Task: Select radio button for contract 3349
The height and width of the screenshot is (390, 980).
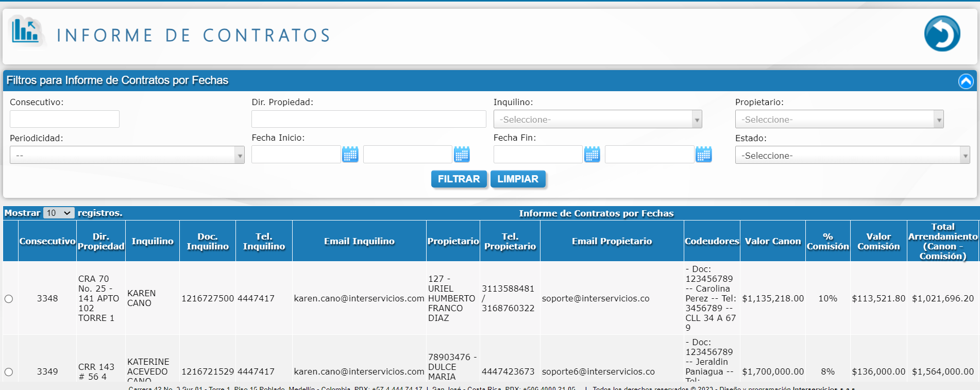Action: (x=9, y=372)
